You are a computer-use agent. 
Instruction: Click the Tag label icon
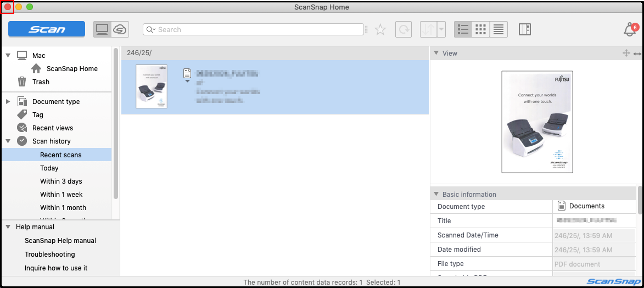click(22, 115)
